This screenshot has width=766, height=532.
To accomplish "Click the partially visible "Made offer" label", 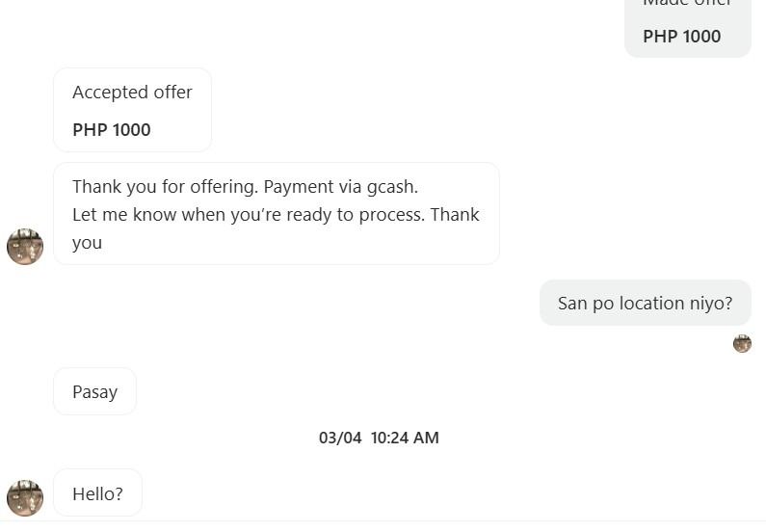I will pos(687,3).
